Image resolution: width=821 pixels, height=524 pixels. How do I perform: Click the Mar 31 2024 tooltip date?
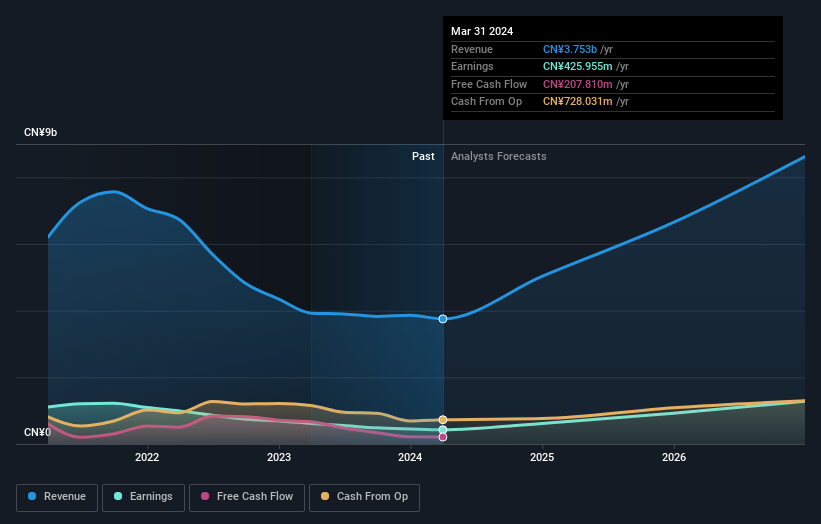pyautogui.click(x=482, y=31)
